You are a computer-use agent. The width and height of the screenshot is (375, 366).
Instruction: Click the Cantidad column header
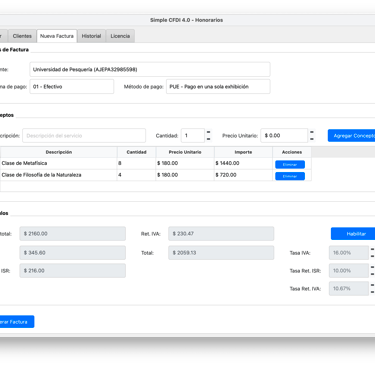136,152
